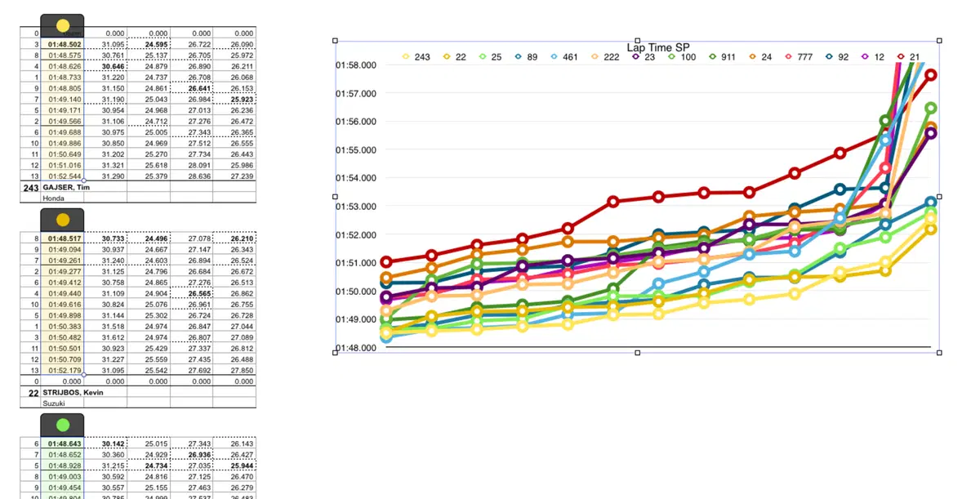Click the green circle above the third table
Screen dimensions: 980x499
click(63, 425)
